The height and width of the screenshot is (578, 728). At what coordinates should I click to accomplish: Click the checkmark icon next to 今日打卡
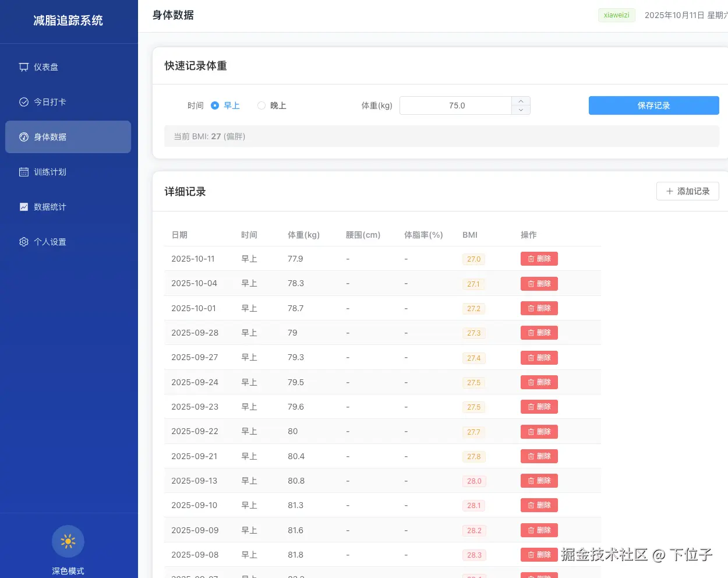point(23,101)
